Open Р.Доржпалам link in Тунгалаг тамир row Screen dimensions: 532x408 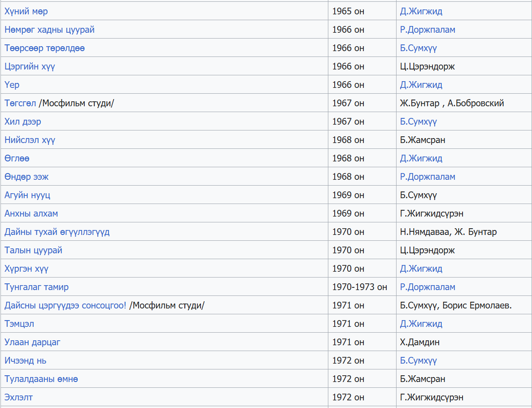[427, 286]
